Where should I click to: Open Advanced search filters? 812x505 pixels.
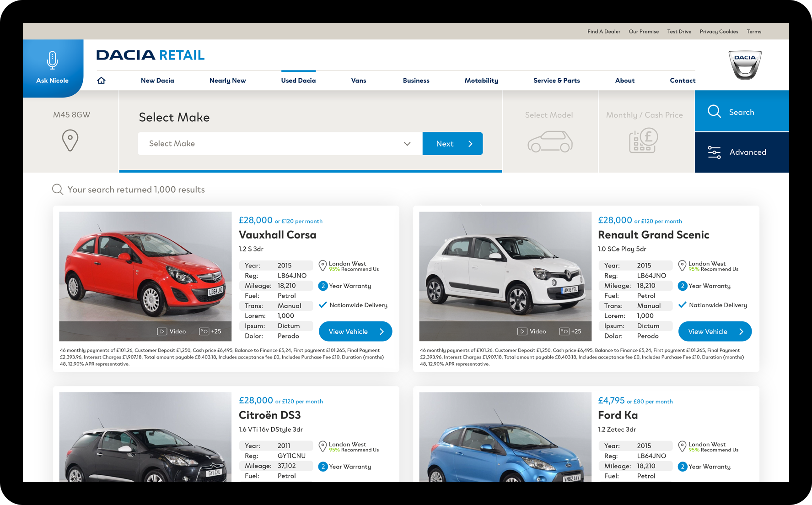coord(742,152)
